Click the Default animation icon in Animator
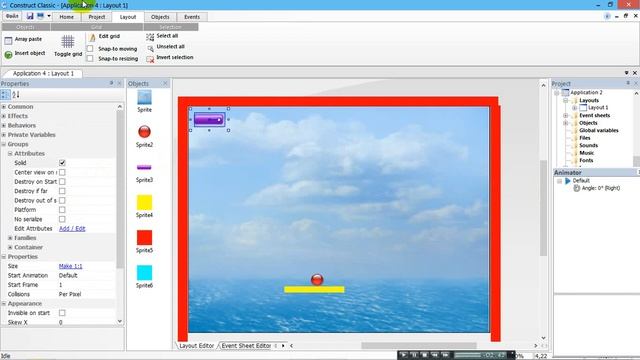The height and width of the screenshot is (360, 640). (568, 181)
